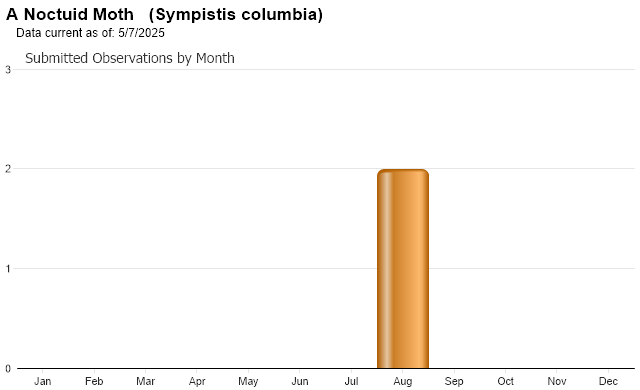
Task: Select the Jul month axis label
Action: coord(351,381)
